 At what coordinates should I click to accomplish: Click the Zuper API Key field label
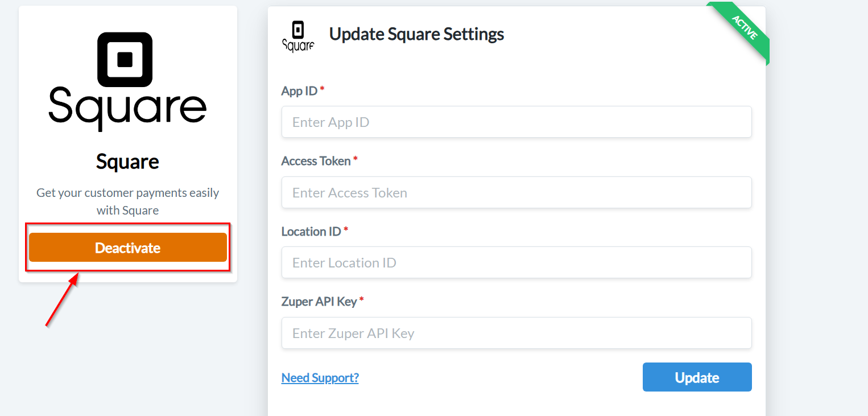(319, 302)
